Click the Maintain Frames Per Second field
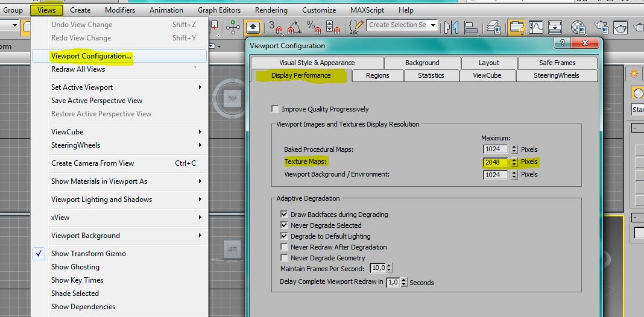The width and height of the screenshot is (644, 317). (x=377, y=268)
